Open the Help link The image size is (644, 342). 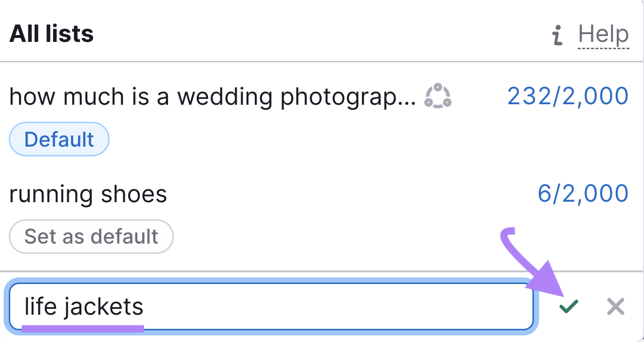pyautogui.click(x=604, y=35)
